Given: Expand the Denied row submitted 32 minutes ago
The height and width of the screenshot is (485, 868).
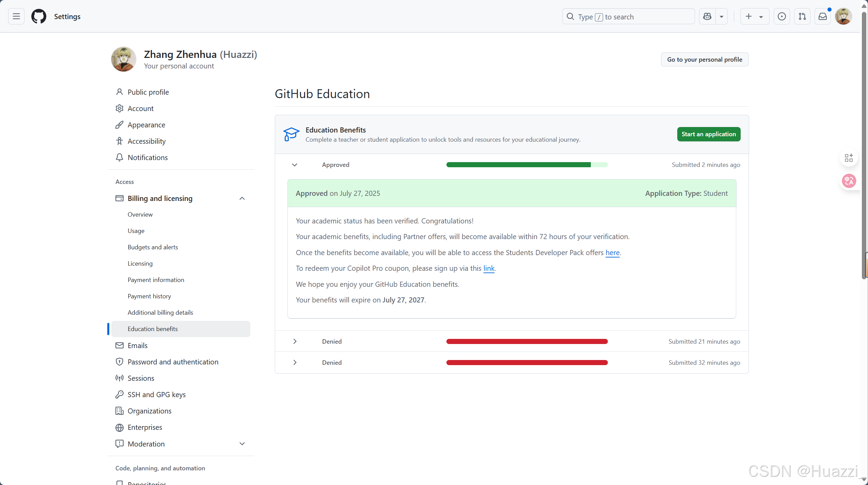Looking at the screenshot, I should (x=295, y=362).
